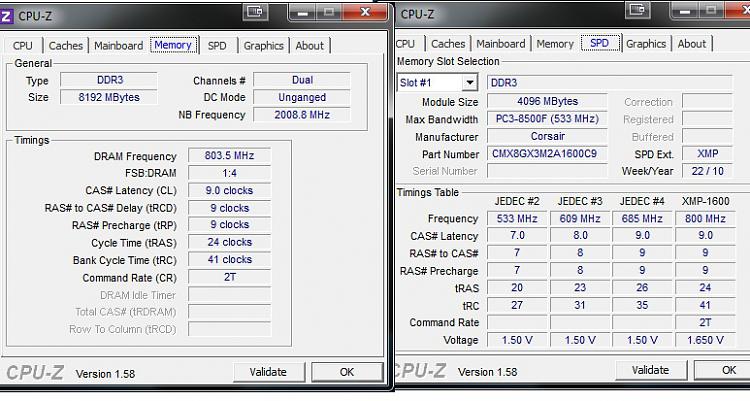Click Validate in the right CPU-Z window
This screenshot has width=750, height=401.
[651, 370]
